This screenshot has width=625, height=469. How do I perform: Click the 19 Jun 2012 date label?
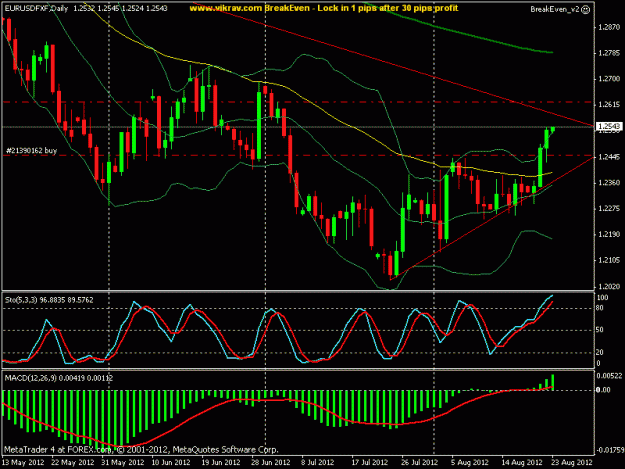(x=220, y=463)
